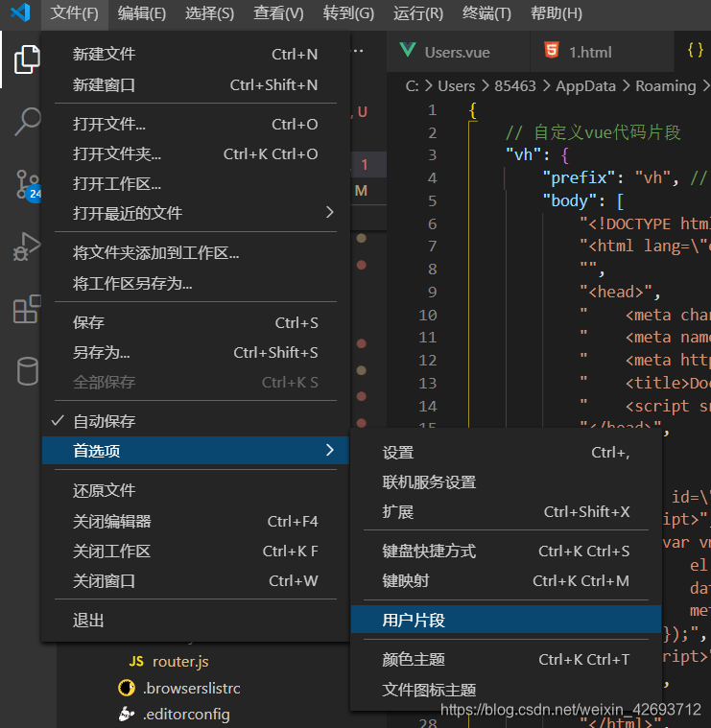Click the JS icon beside router.js

(136, 661)
